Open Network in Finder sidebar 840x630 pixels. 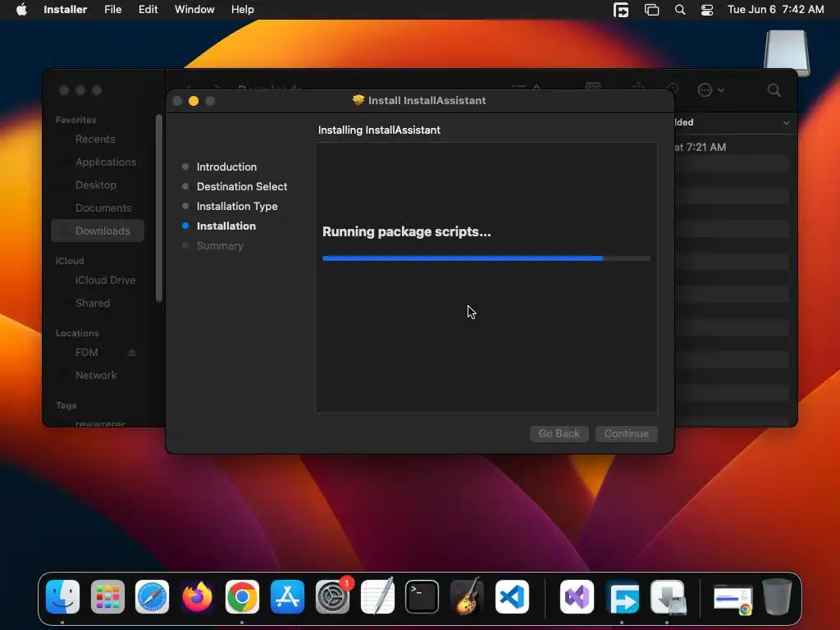[x=95, y=376]
